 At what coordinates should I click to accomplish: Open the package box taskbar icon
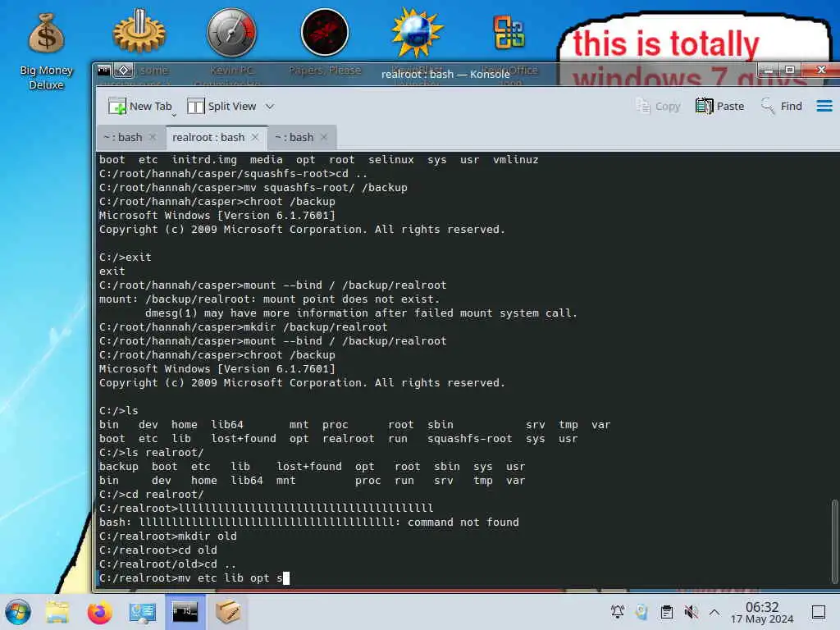point(228,611)
